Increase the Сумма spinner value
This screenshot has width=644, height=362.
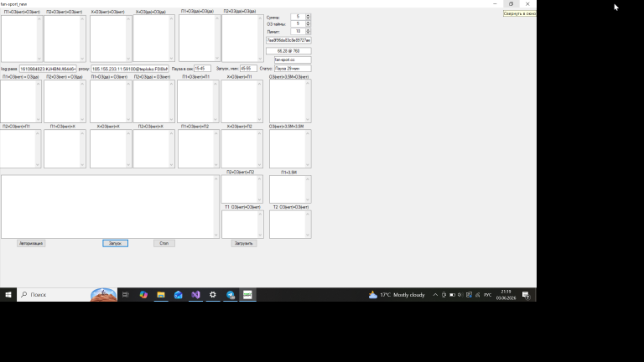pyautogui.click(x=308, y=15)
